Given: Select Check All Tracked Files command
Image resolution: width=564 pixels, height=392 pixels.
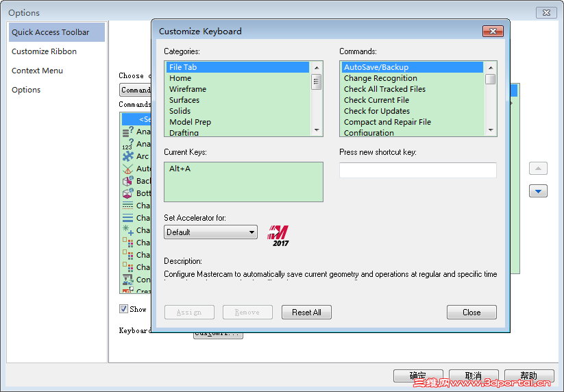Looking at the screenshot, I should pos(413,89).
